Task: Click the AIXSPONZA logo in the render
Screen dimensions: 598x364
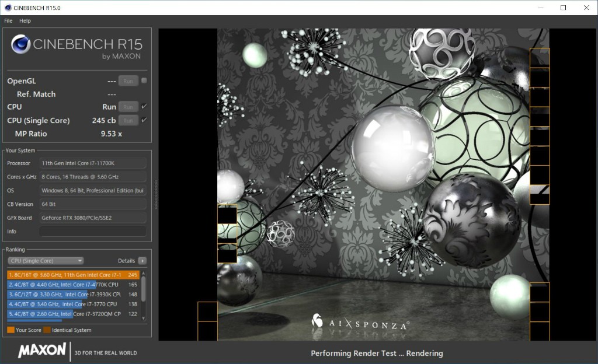Action: click(360, 323)
